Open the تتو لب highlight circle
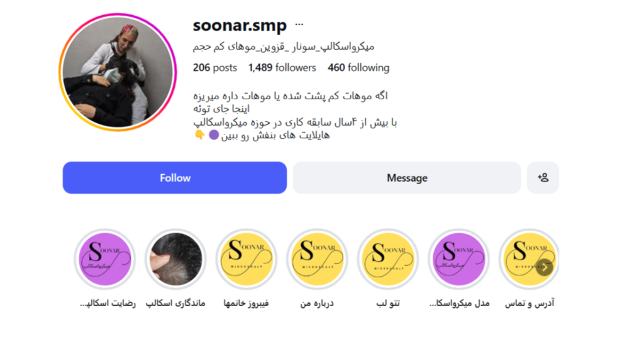 click(x=387, y=259)
